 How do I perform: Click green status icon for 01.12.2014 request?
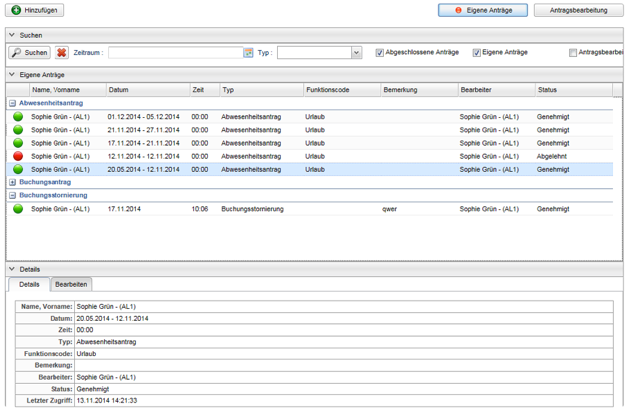coord(18,117)
